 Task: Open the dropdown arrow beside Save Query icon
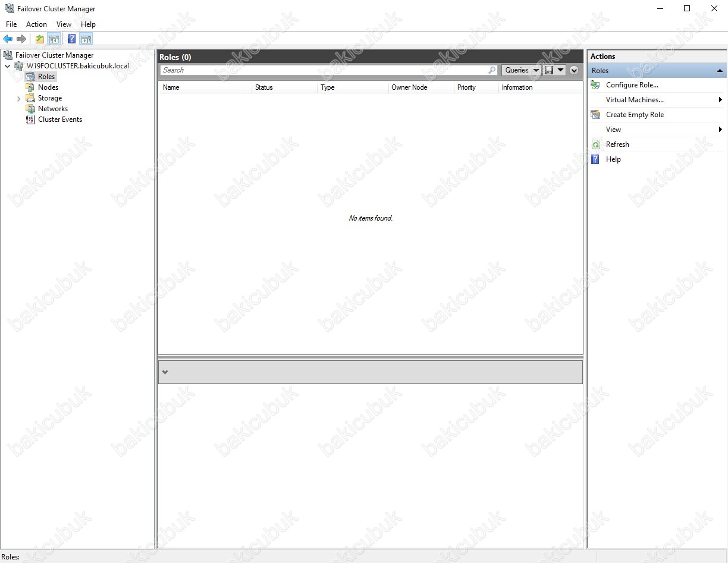561,70
